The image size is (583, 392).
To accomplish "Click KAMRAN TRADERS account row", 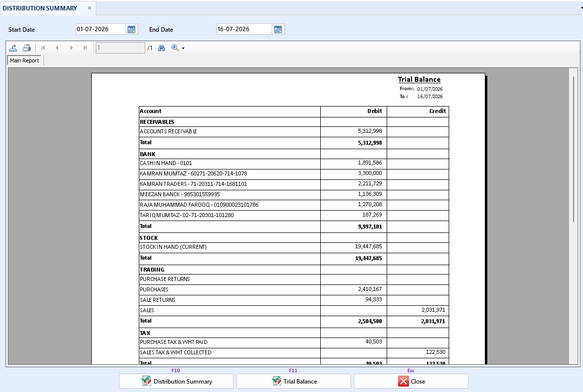I will click(x=293, y=184).
